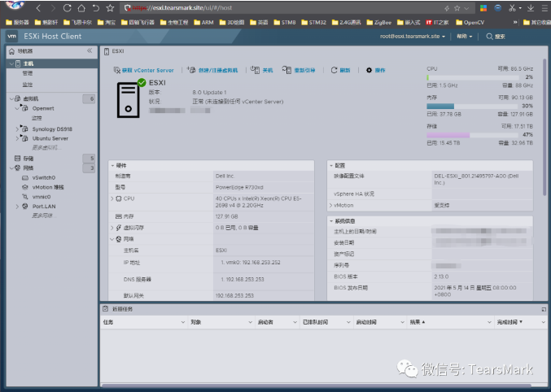Select vmnic0 in networking tree
Viewport: 551px width, 392px height.
[x=42, y=197]
